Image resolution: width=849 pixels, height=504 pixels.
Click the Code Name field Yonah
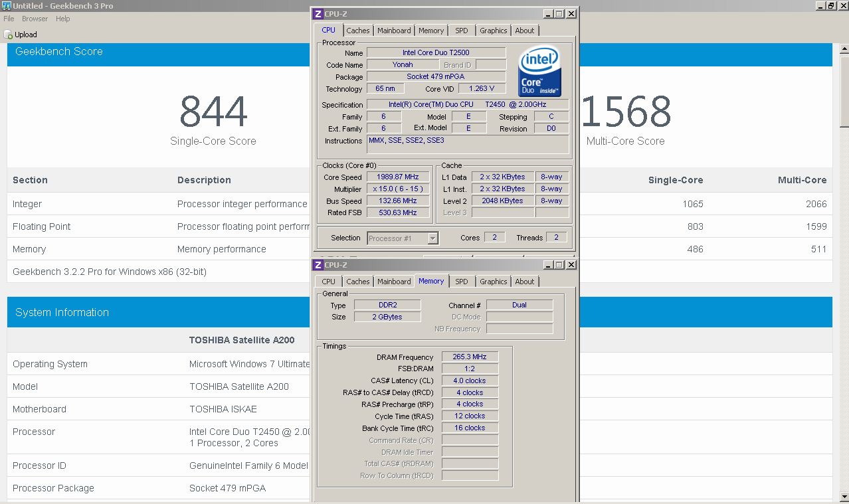coord(403,64)
